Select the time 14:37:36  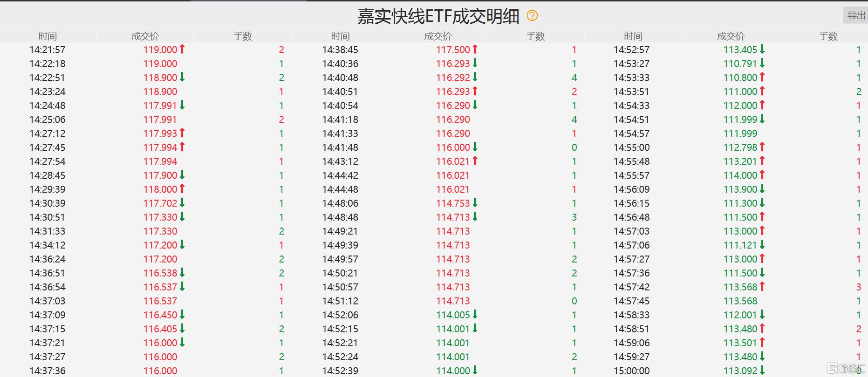pyautogui.click(x=48, y=371)
